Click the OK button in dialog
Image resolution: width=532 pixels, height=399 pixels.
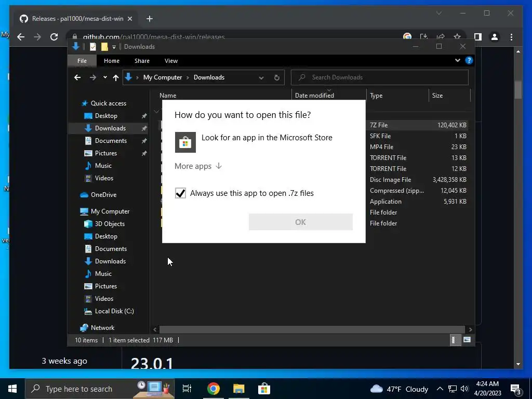click(x=301, y=222)
